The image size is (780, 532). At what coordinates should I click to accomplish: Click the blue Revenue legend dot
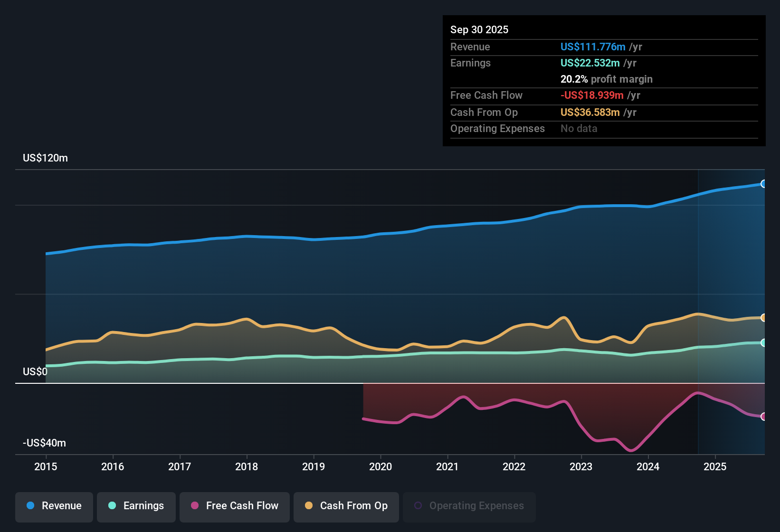30,506
